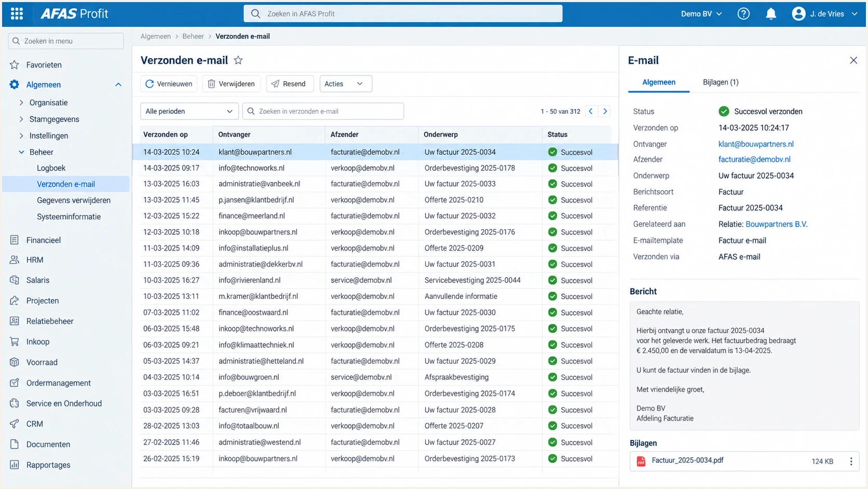This screenshot has height=489, width=868.
Task: Open the app launcher grid icon
Action: [17, 14]
